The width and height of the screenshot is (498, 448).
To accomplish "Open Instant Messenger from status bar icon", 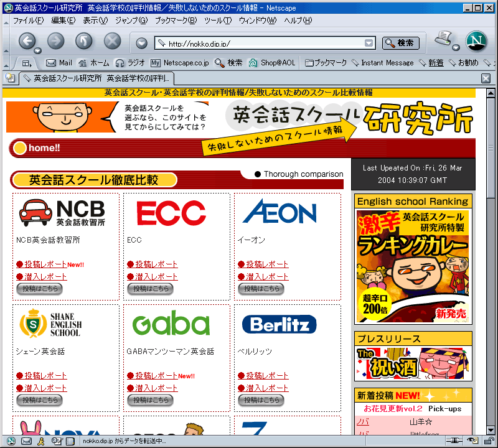I will click(41, 441).
